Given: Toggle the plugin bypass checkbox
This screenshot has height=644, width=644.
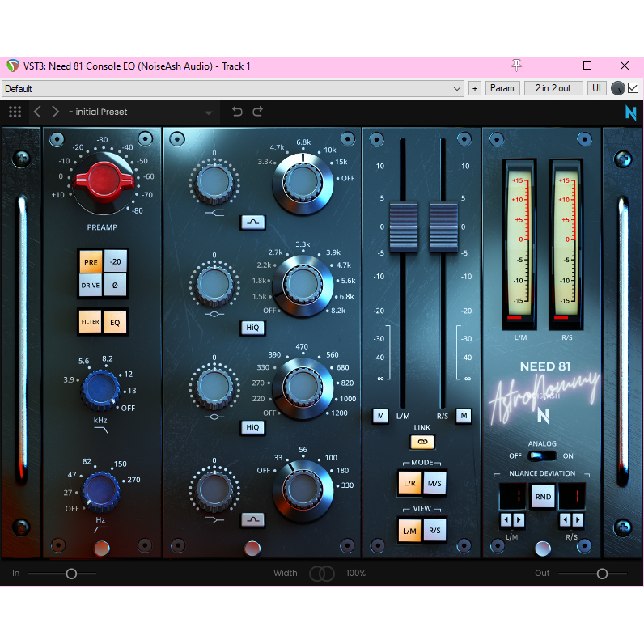Looking at the screenshot, I should (x=633, y=88).
